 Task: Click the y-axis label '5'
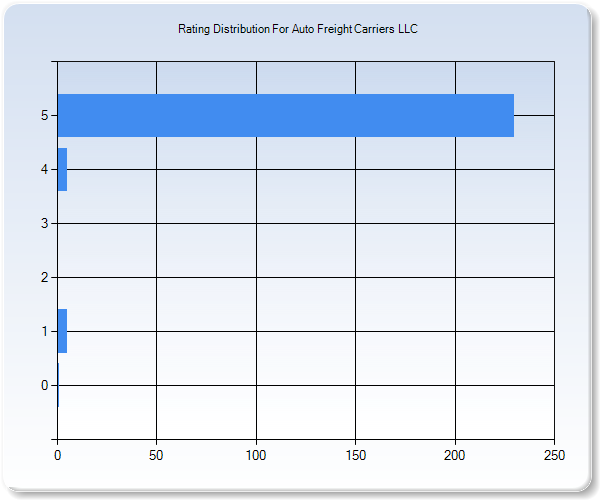45,115
